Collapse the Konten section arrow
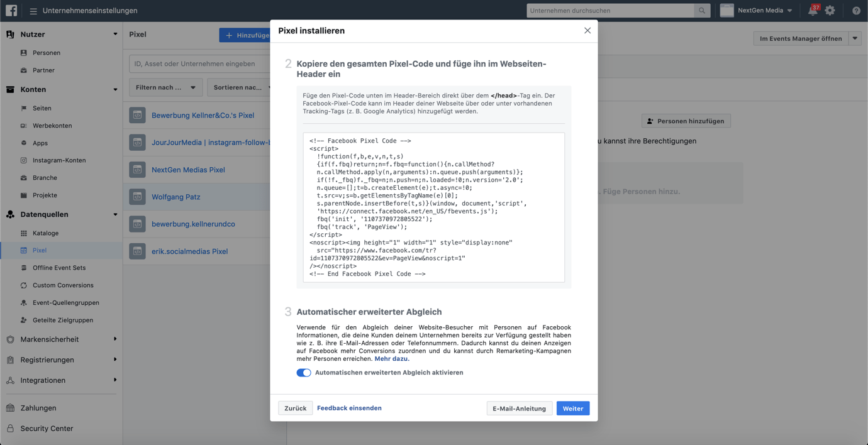Screen dimensions: 868x445 click(x=115, y=90)
